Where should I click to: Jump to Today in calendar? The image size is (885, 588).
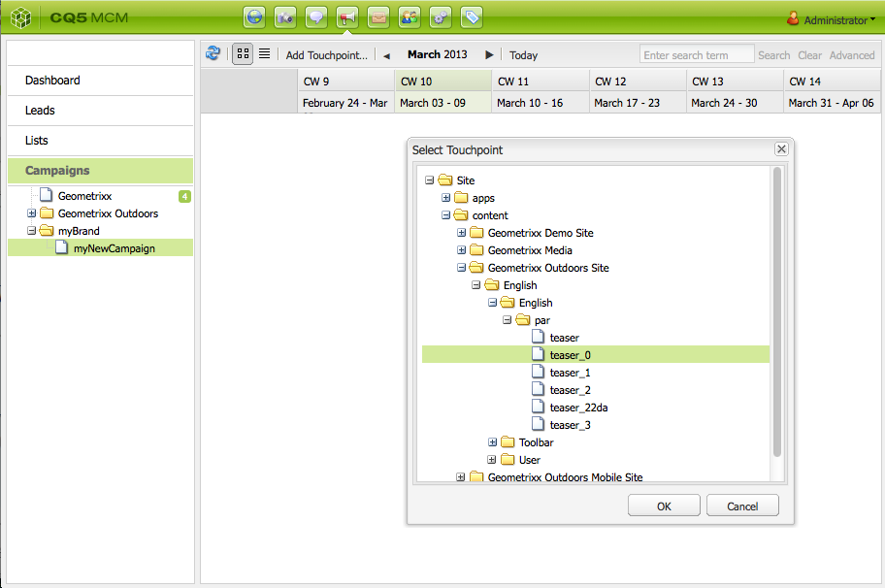[x=523, y=55]
